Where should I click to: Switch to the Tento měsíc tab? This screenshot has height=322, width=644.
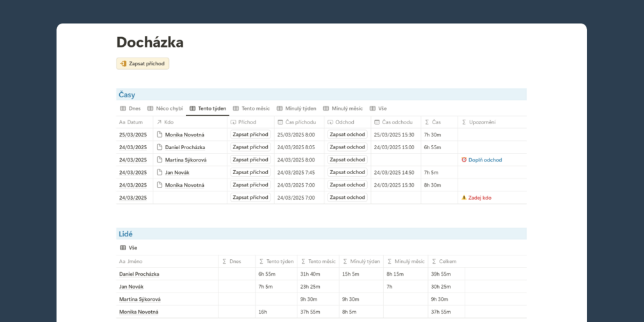(251, 109)
